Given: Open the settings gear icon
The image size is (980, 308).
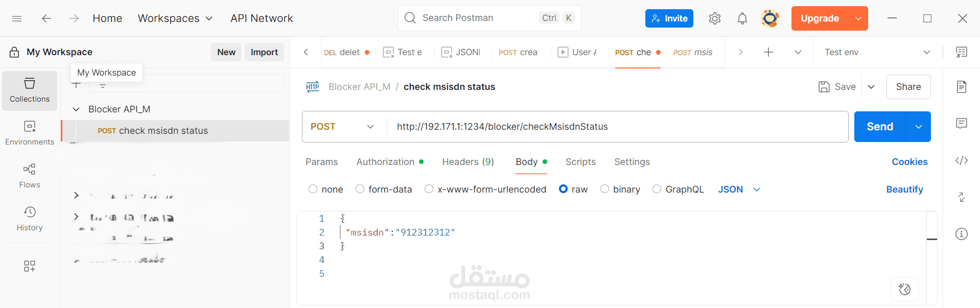Looking at the screenshot, I should (x=714, y=18).
